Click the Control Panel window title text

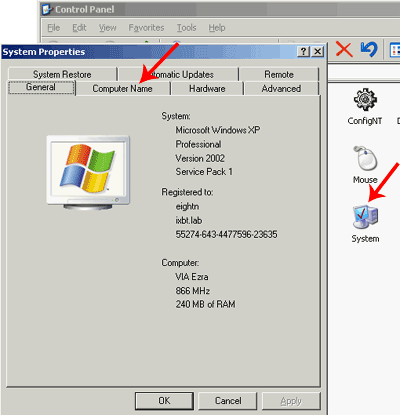point(85,9)
